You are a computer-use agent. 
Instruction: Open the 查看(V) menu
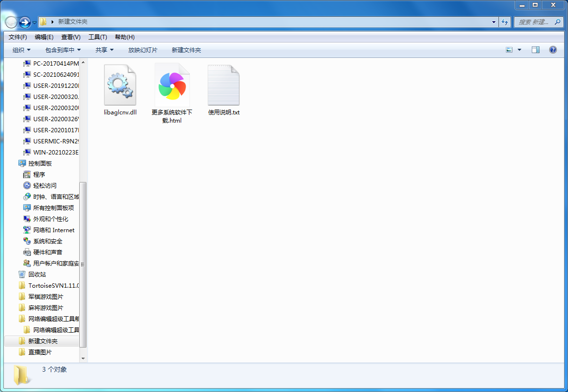71,37
